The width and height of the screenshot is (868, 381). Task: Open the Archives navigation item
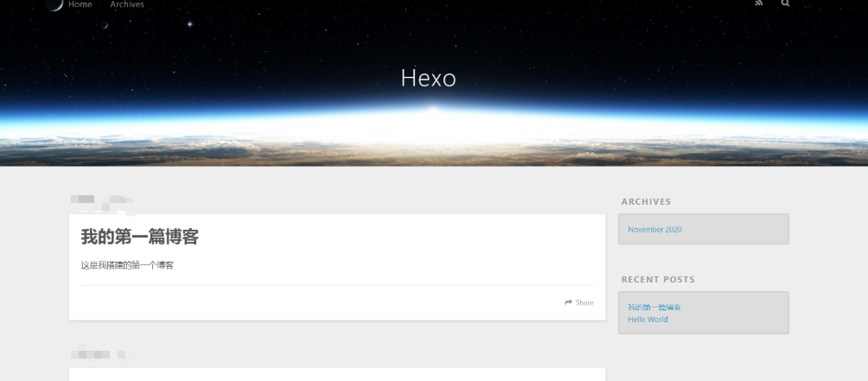[127, 4]
